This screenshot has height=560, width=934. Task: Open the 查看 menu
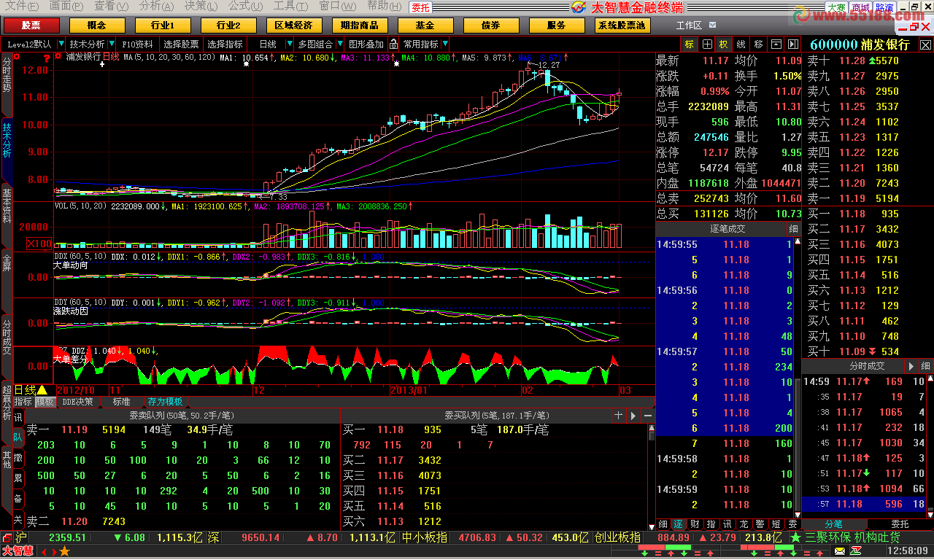coord(110,6)
